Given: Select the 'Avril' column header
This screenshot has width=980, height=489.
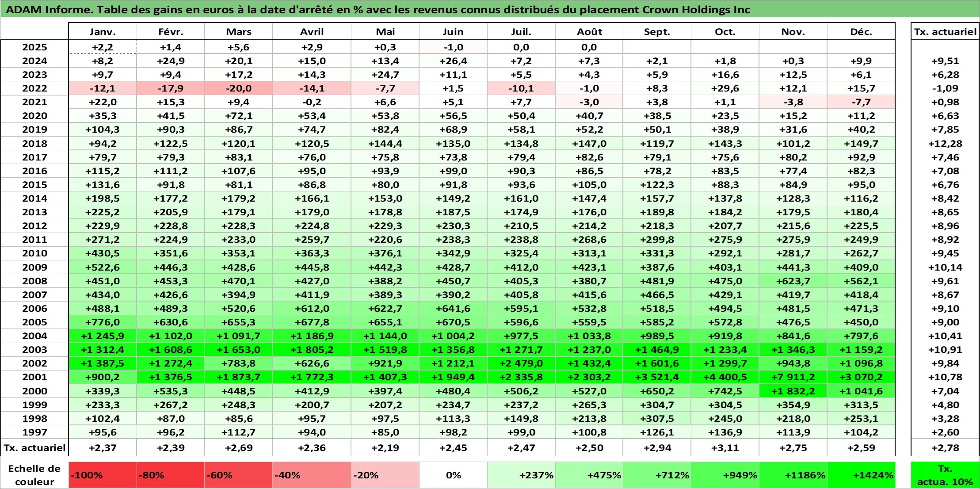Looking at the screenshot, I should click(x=312, y=32).
